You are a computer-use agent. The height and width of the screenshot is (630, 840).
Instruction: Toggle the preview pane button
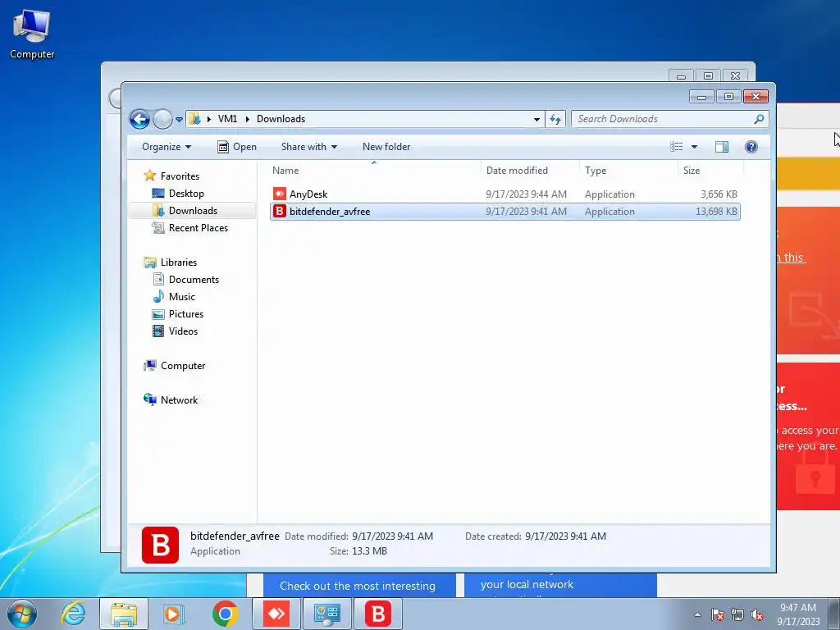722,147
